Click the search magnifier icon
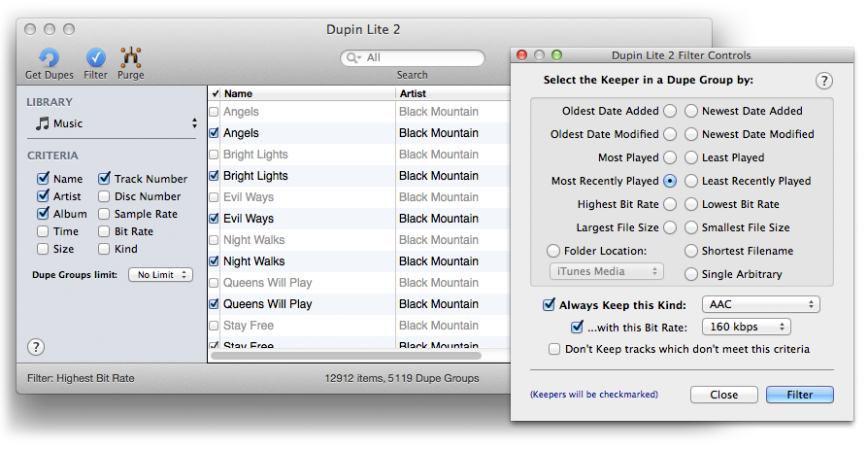This screenshot has width=868, height=450. point(352,57)
